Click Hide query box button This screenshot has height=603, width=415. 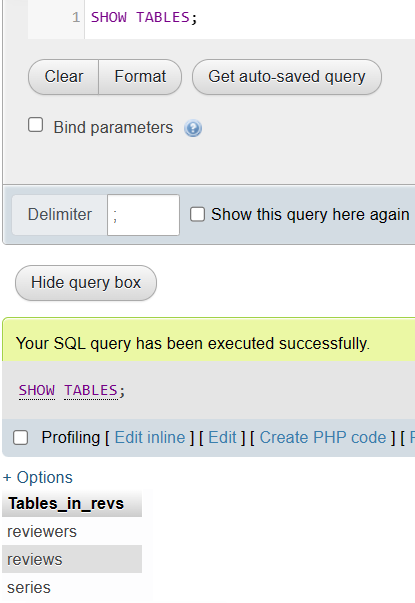coord(86,283)
